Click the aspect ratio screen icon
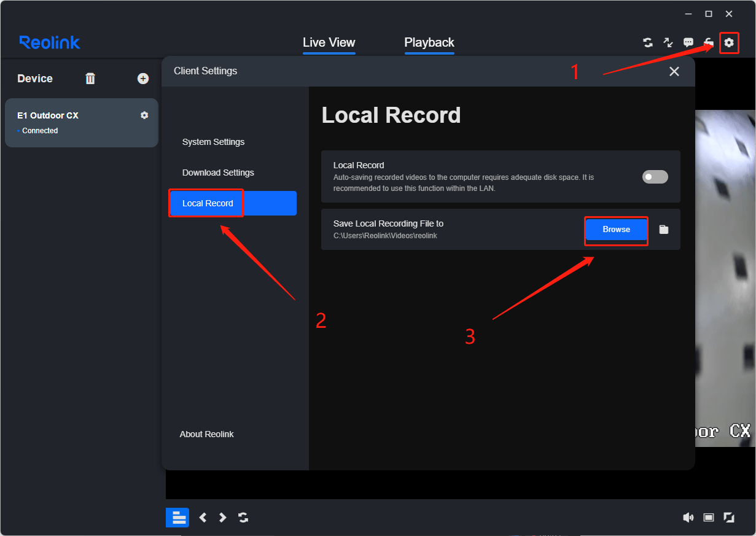Viewport: 756px width, 536px height. (x=709, y=518)
